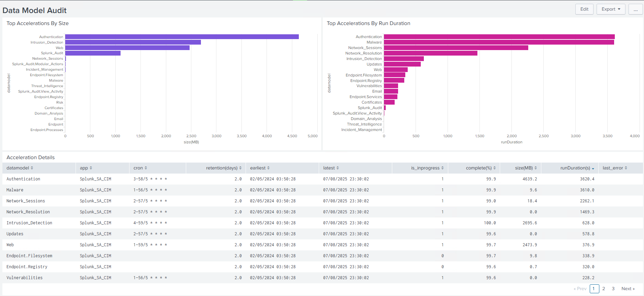The width and height of the screenshot is (644, 296).
Task: Sort table by app column
Action: pos(86,168)
